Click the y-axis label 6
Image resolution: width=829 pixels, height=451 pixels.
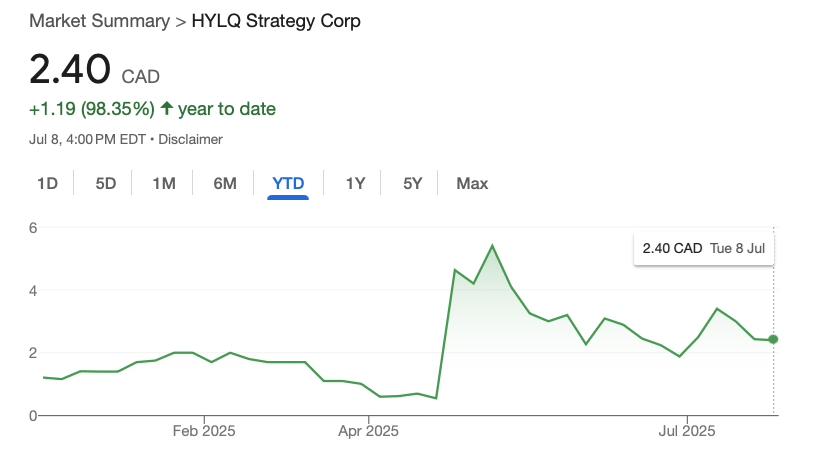(33, 228)
